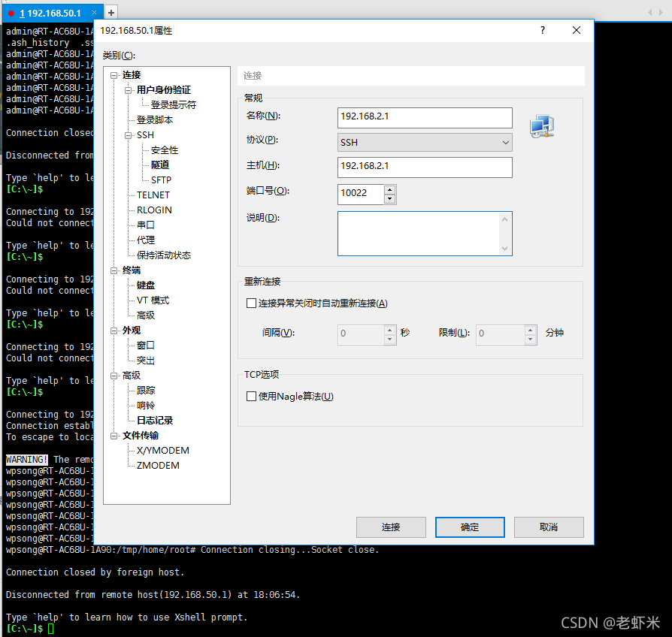Click the tab bar scroll-left arrow

[650, 13]
